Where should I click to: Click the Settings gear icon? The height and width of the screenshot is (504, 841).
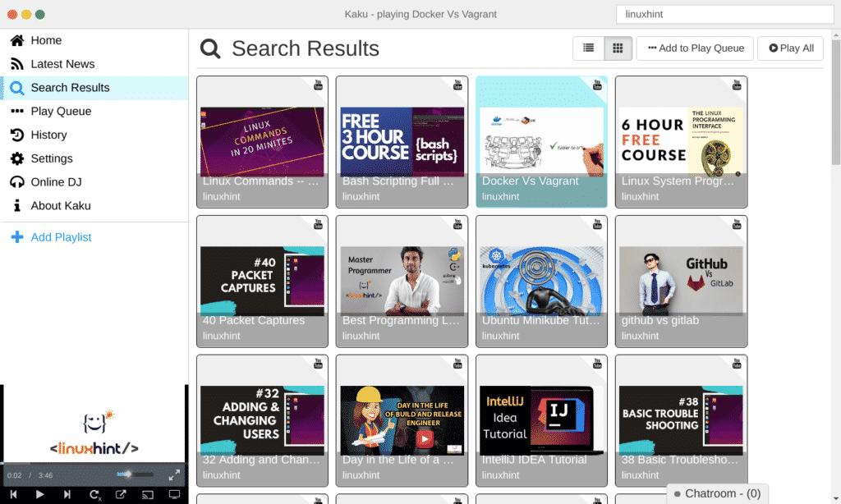[x=17, y=158]
